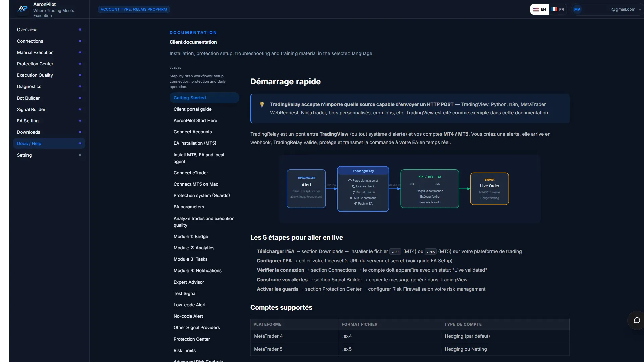Open Connect MT5 on Mac guide
Viewport: 644px width, 362px height.
coord(204,184)
